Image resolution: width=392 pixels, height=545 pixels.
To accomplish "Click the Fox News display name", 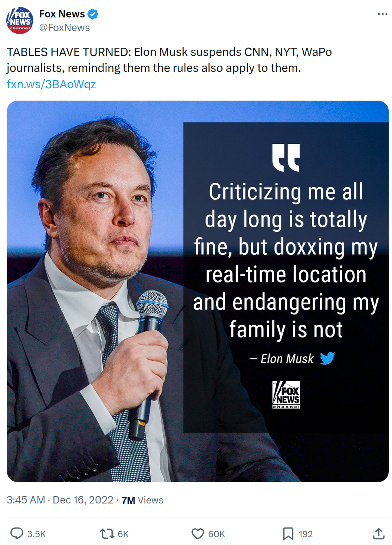I will (62, 14).
